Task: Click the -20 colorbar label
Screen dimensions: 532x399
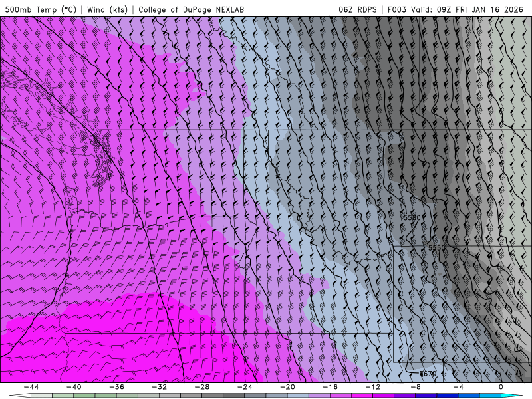Action: pos(287,387)
